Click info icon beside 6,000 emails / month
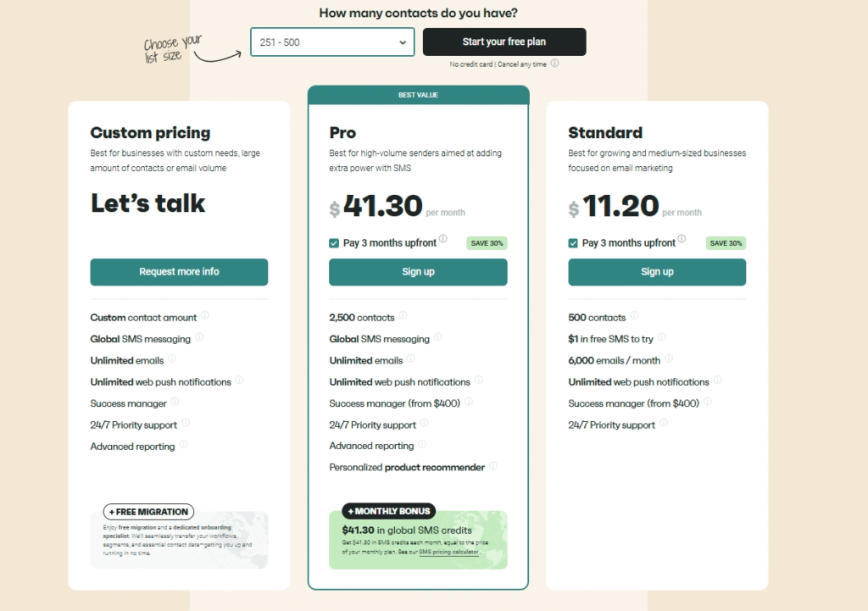The height and width of the screenshot is (611, 868). tap(668, 359)
